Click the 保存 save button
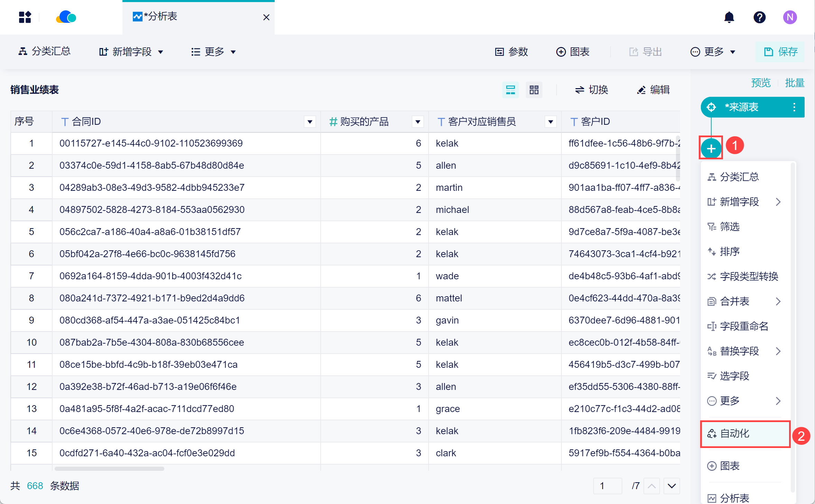The image size is (815, 504). pyautogui.click(x=780, y=52)
